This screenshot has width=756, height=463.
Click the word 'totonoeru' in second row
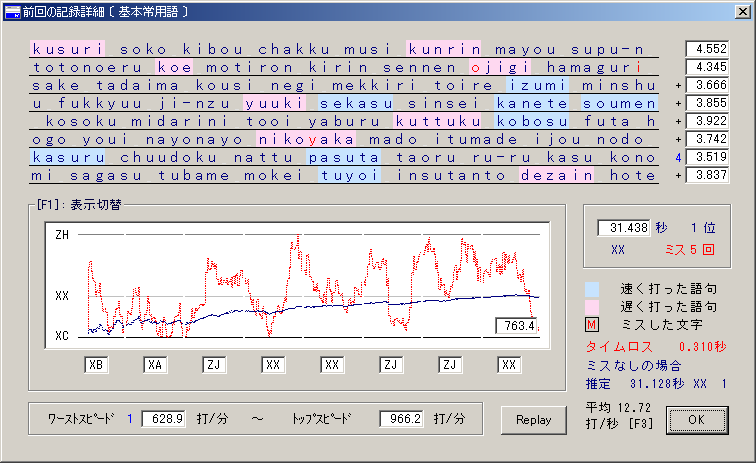[x=87, y=68]
